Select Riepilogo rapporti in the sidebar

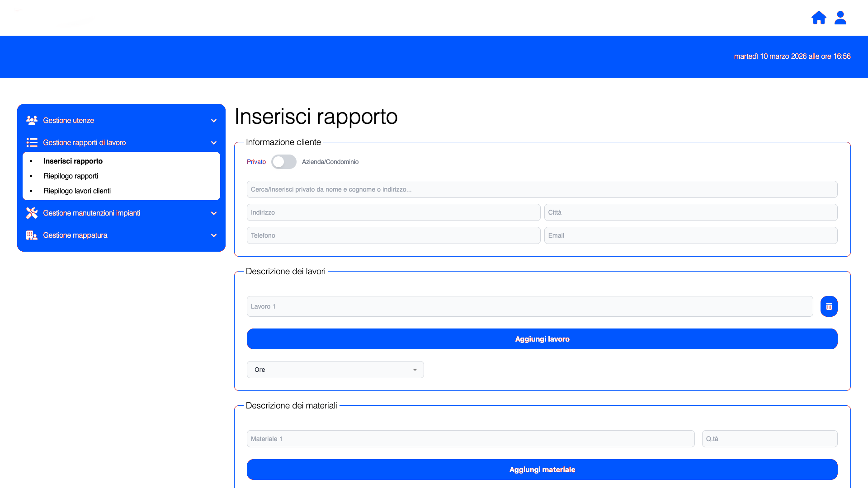pyautogui.click(x=71, y=176)
